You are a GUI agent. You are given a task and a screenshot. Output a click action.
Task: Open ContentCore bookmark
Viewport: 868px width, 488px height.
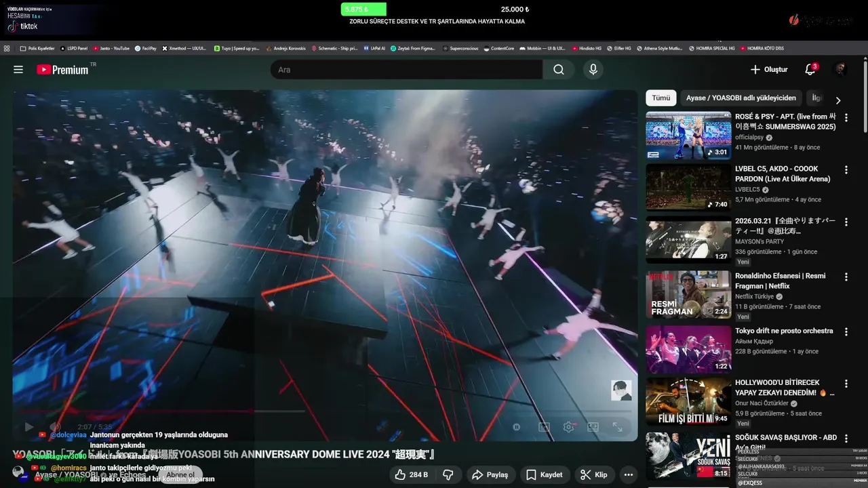(499, 48)
